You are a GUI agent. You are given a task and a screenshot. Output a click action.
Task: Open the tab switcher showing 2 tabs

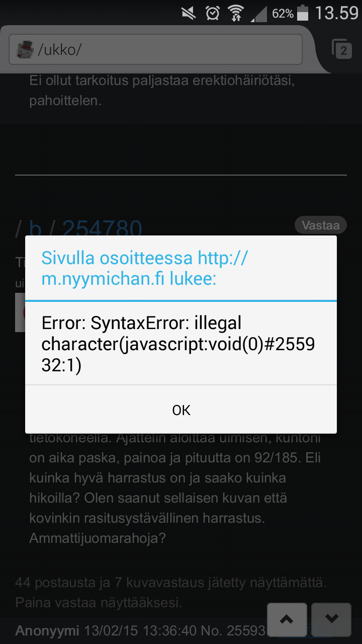click(x=341, y=49)
